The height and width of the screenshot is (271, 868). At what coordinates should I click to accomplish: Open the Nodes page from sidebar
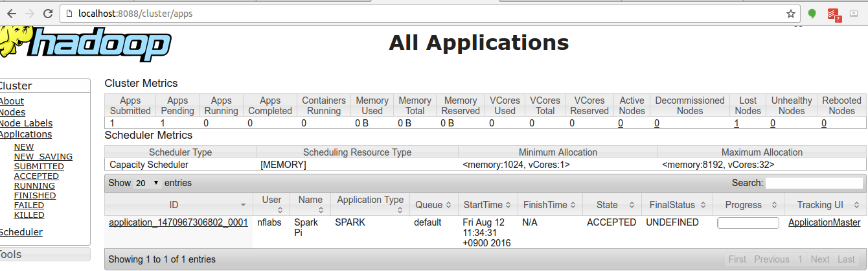(13, 112)
